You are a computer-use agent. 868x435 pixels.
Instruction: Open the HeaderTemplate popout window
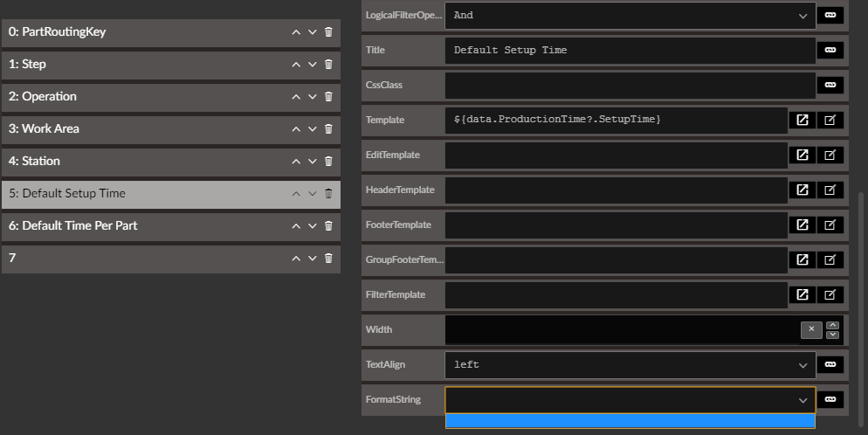[803, 190]
